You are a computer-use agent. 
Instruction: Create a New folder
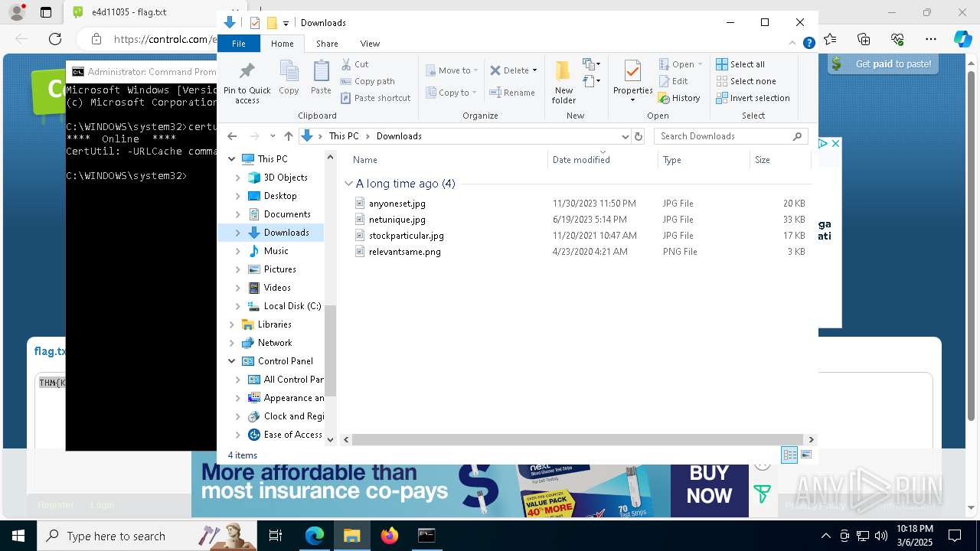(x=563, y=82)
